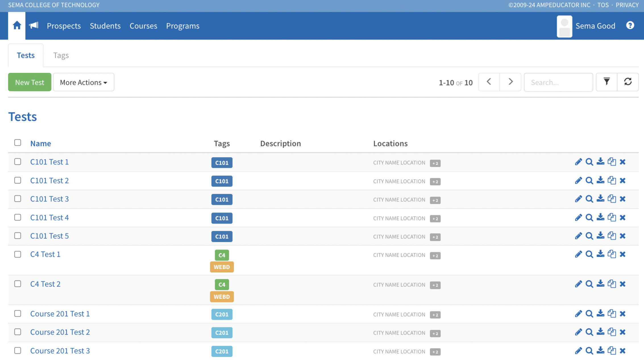Check the select-all checkbox in header
The width and height of the screenshot is (644, 363).
(18, 143)
